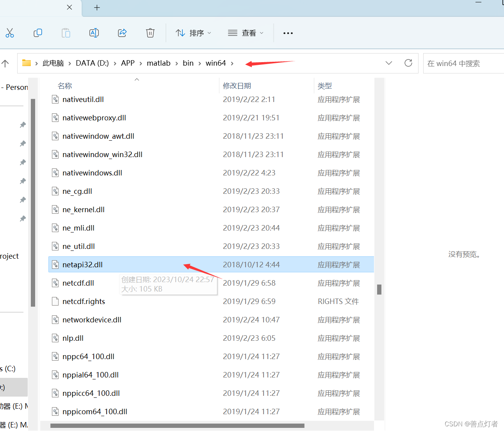Click the Paste icon

coord(66,33)
